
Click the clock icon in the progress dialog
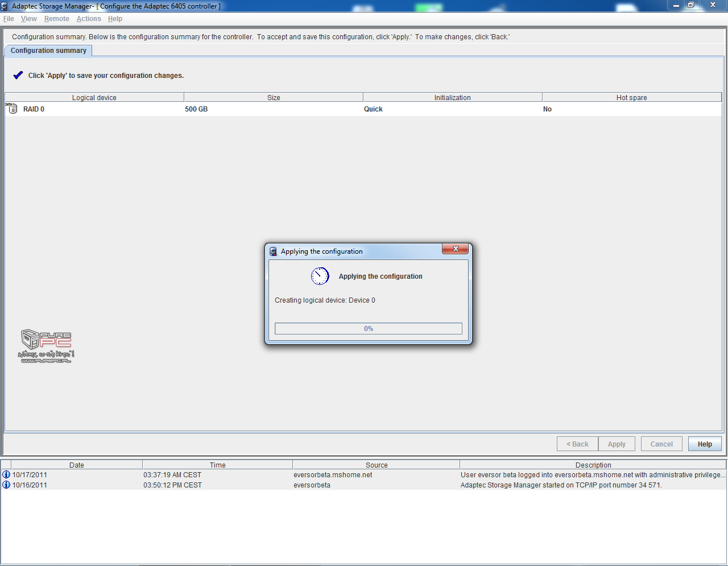coord(320,276)
